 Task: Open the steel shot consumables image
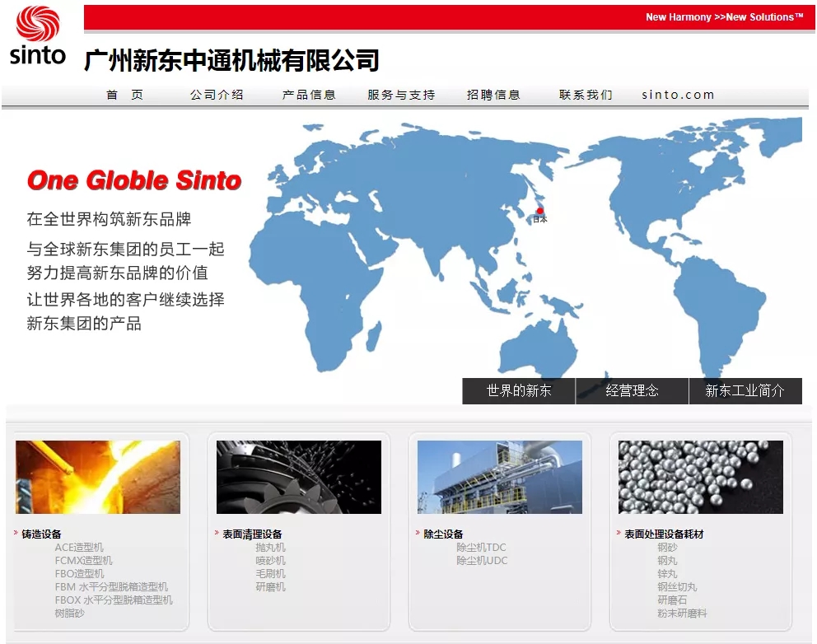701,477
